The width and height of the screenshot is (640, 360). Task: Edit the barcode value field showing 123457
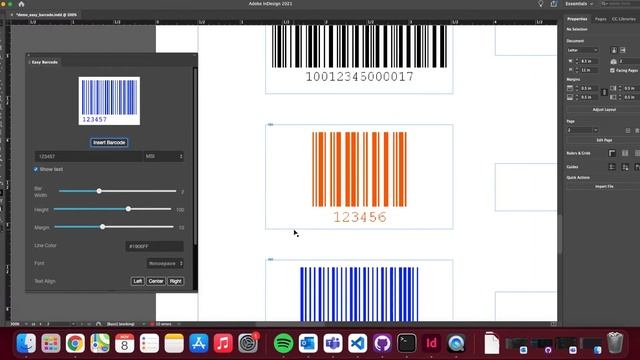click(89, 156)
